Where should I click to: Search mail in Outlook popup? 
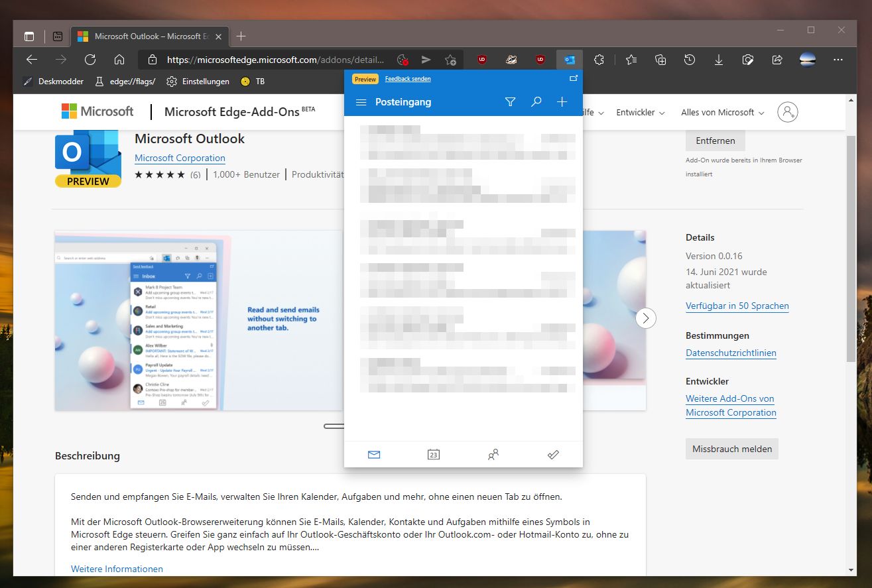point(536,102)
